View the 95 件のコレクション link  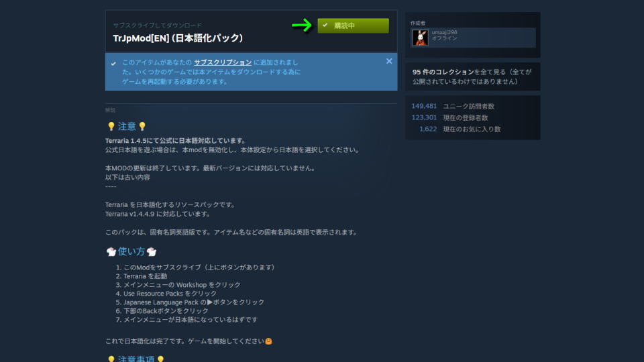pos(443,72)
